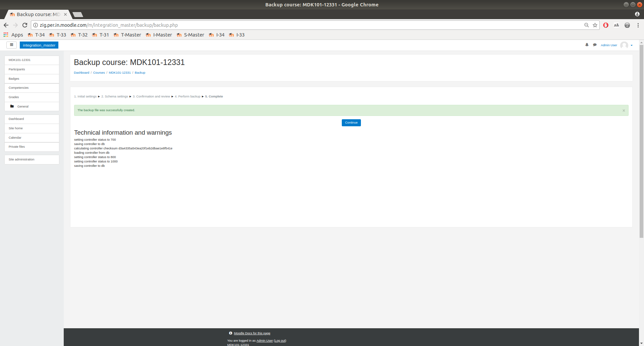Reload the current page
The width and height of the screenshot is (644, 346).
[x=25, y=25]
